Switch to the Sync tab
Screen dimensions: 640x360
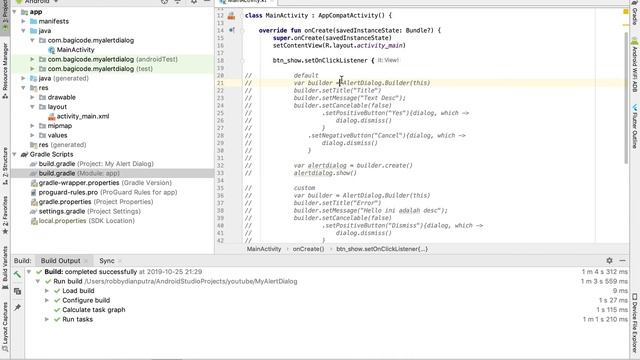point(107,260)
